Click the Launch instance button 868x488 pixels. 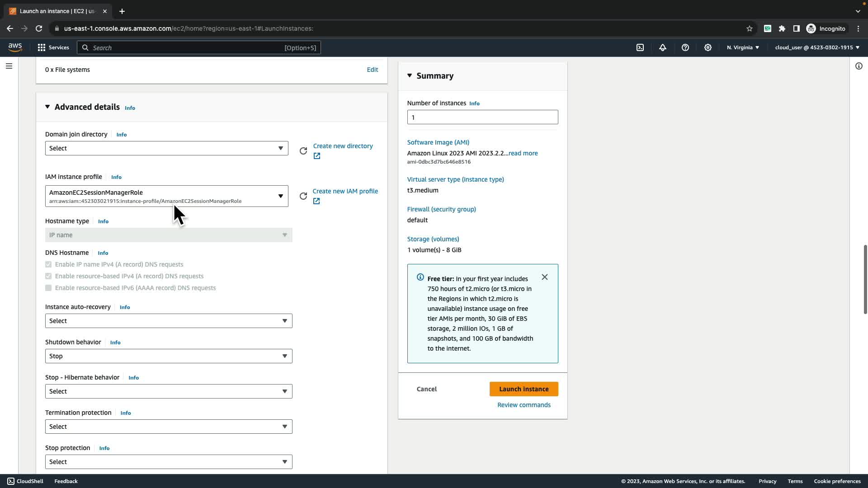click(x=524, y=389)
